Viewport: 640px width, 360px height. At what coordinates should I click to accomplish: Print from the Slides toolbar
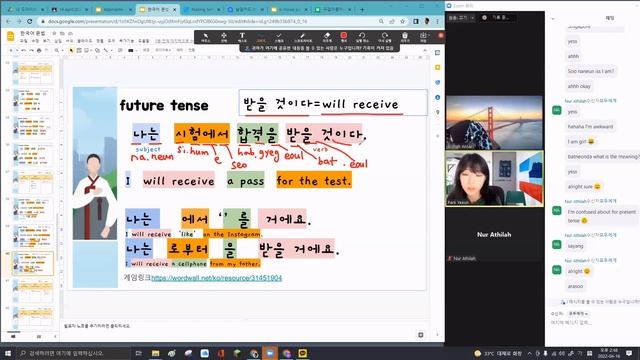pyautogui.click(x=39, y=50)
